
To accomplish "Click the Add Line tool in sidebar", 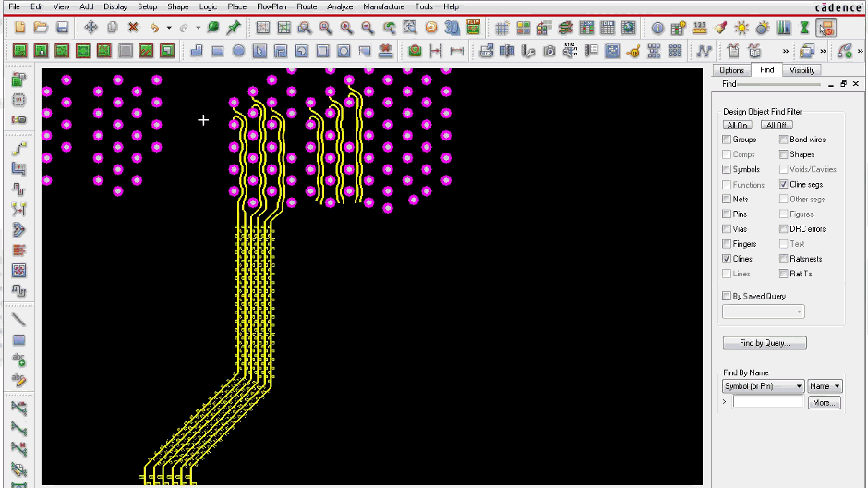I will [x=18, y=320].
